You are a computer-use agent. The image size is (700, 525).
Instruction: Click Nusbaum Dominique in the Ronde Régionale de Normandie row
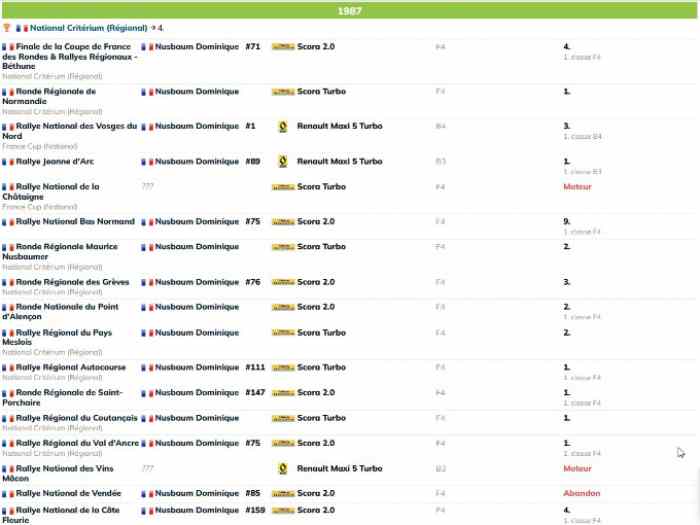click(x=197, y=92)
